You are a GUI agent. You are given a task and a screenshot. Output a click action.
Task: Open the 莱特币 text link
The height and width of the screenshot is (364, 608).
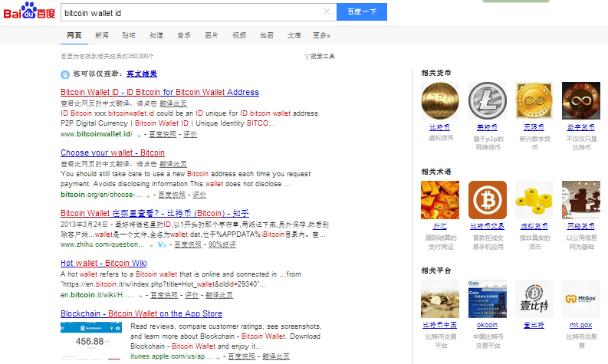[x=487, y=127]
